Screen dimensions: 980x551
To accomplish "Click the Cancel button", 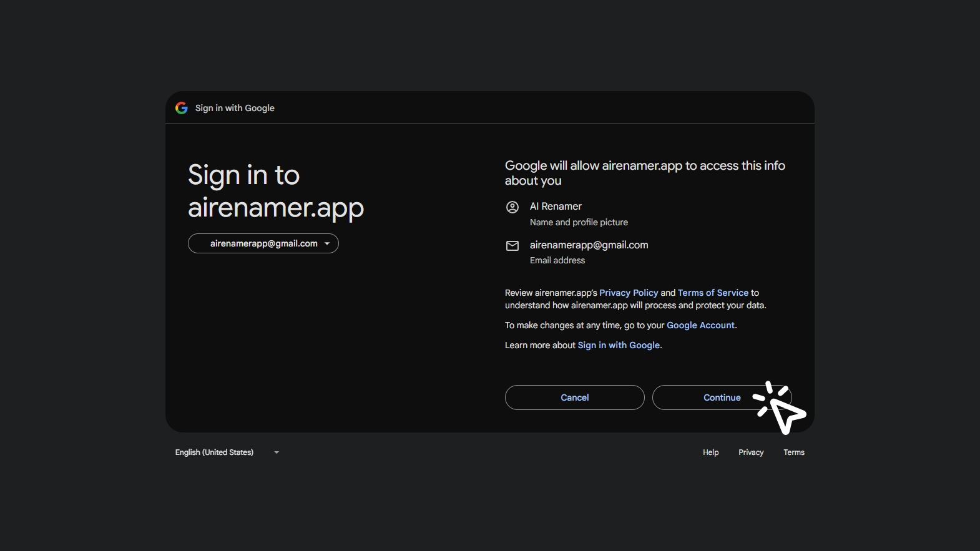I will tap(575, 397).
